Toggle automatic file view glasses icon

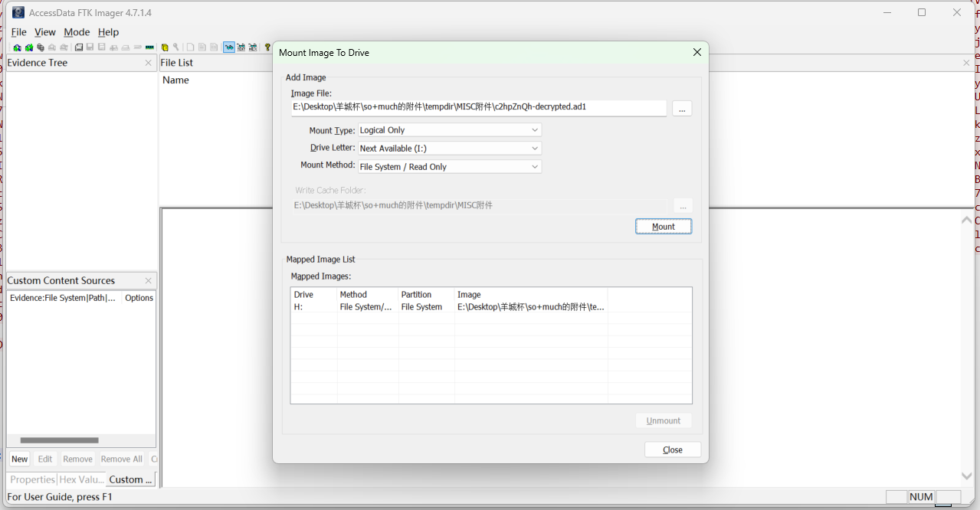pyautogui.click(x=229, y=47)
